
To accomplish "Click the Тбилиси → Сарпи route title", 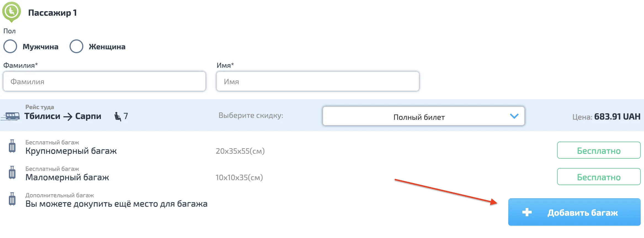I will pos(63,116).
